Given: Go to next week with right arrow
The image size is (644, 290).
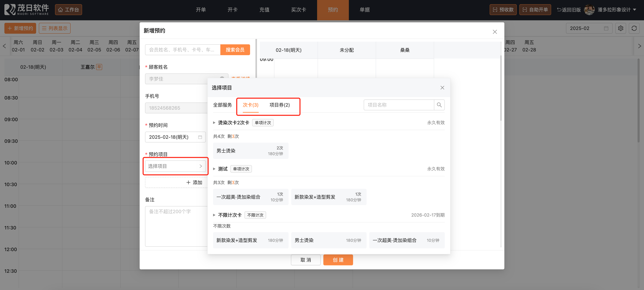Looking at the screenshot, I should (639, 46).
